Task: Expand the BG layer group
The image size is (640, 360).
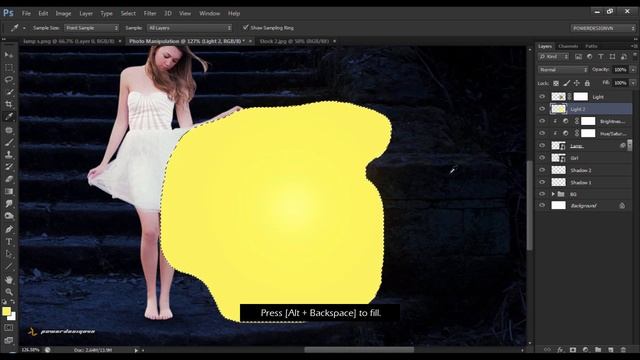Action: [x=553, y=194]
